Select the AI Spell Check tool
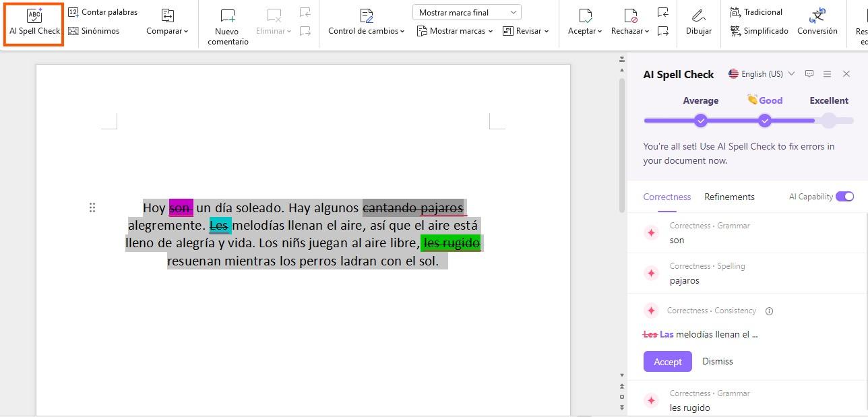868x417 pixels. (33, 24)
